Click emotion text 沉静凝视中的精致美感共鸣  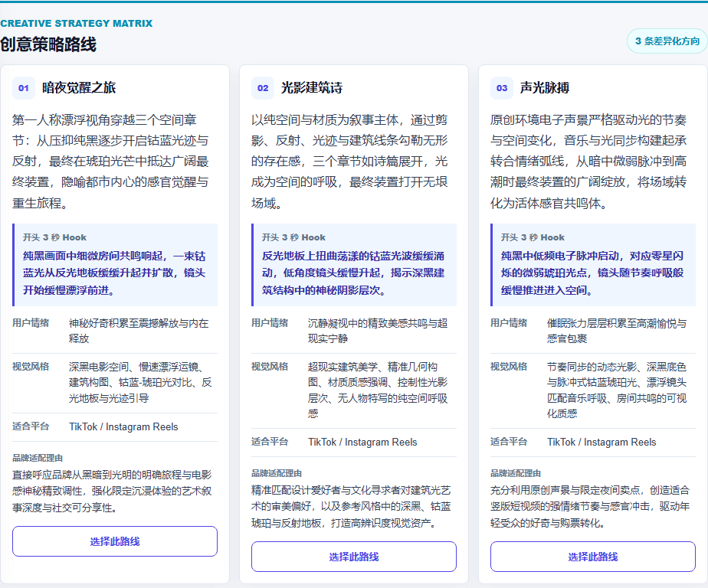tap(378, 331)
